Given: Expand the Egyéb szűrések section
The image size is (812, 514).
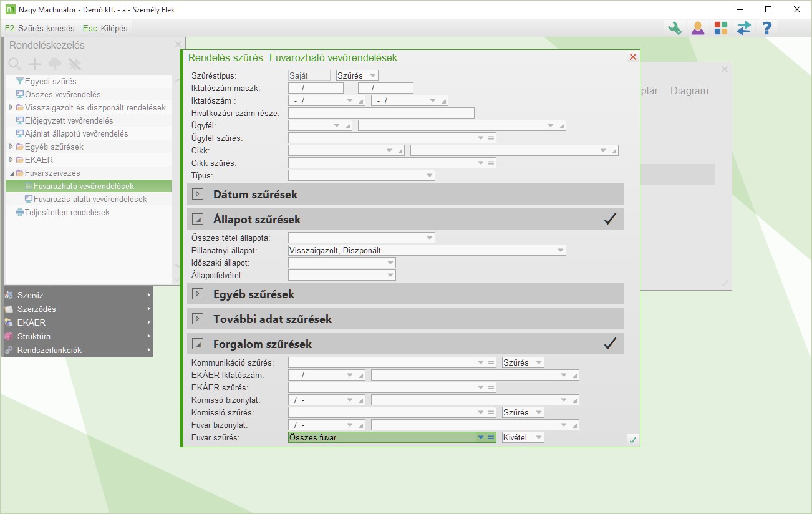Looking at the screenshot, I should (x=198, y=294).
